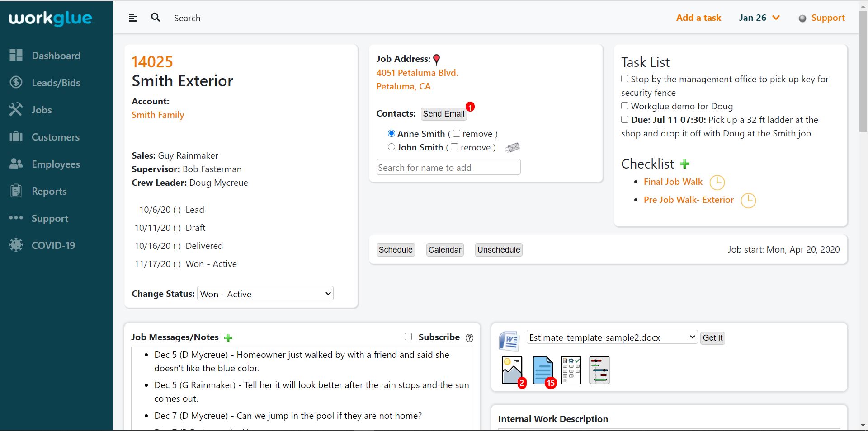The image size is (868, 431).
Task: Open the Gantt chart schedule icon
Action: click(x=599, y=370)
